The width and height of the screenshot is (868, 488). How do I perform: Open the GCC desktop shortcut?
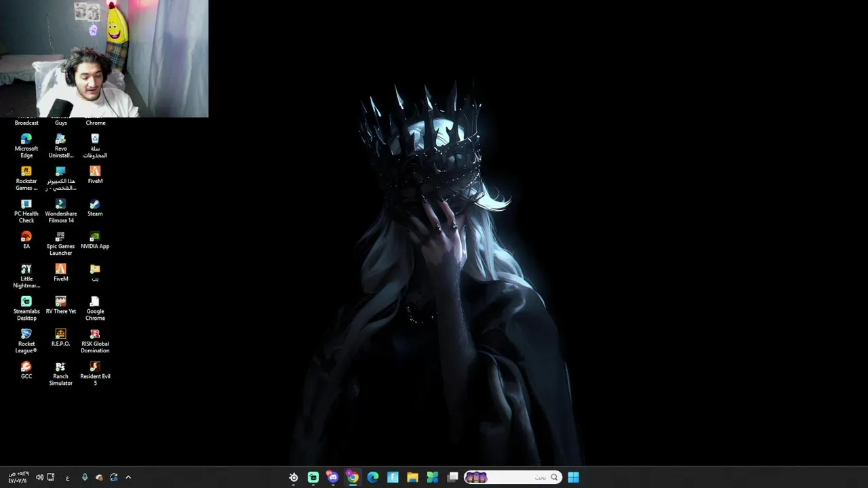click(x=26, y=370)
